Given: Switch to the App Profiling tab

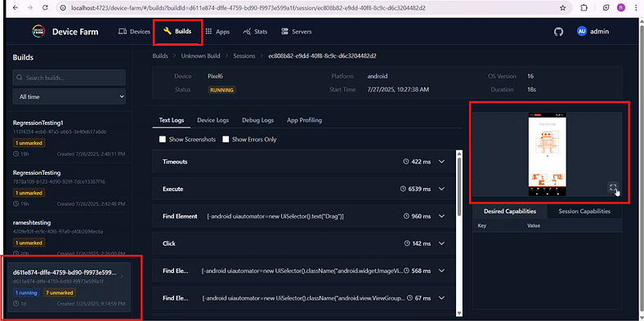Looking at the screenshot, I should coord(304,120).
